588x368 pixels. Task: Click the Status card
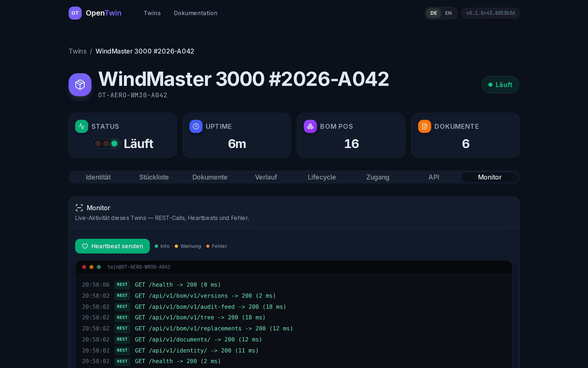(122, 135)
